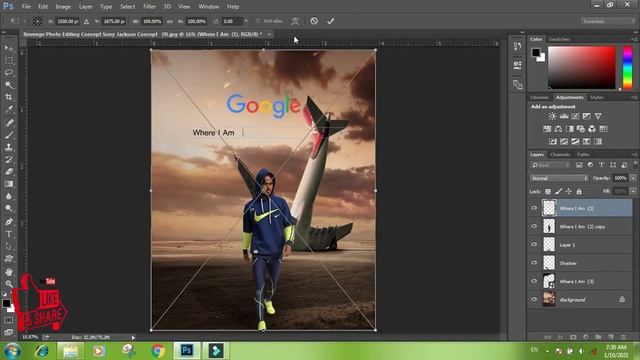Open the Opacity value dropdown arrow
This screenshot has width=640, height=360.
[x=633, y=178]
